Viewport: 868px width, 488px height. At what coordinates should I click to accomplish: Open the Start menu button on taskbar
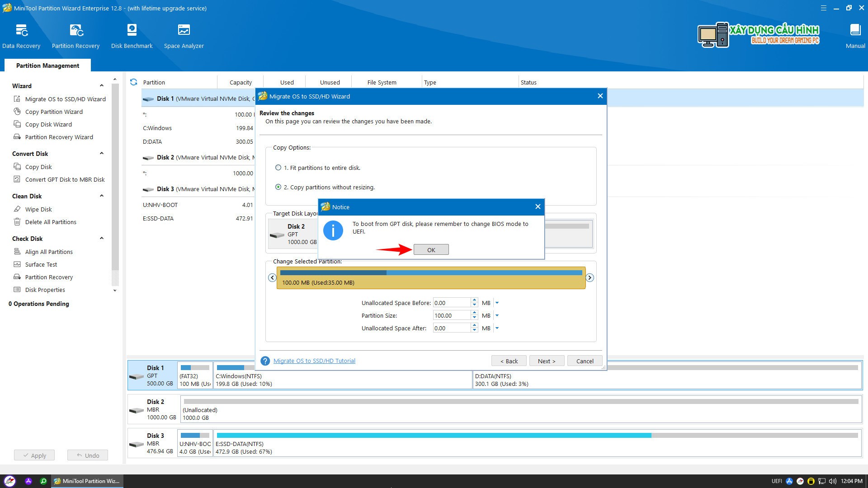pyautogui.click(x=10, y=481)
